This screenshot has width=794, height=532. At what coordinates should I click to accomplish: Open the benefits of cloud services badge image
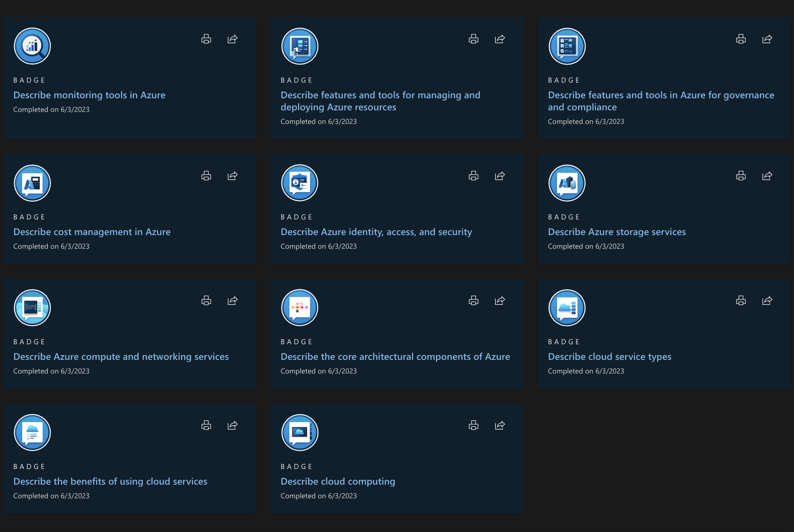[32, 433]
